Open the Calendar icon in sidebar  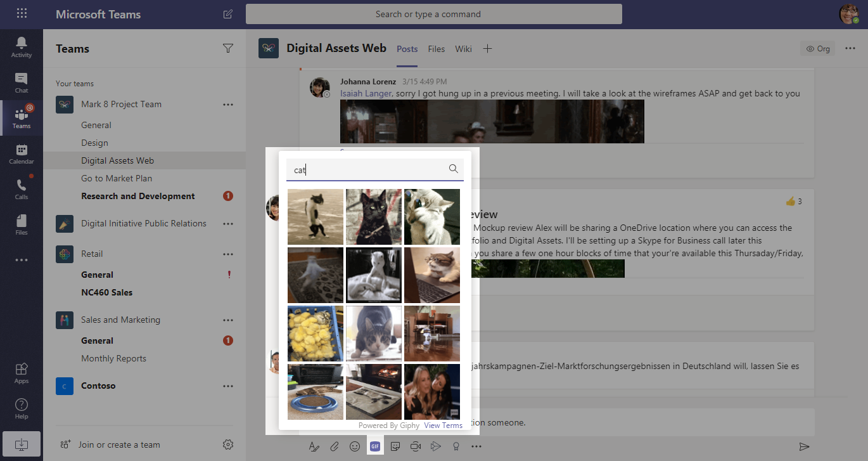21,153
